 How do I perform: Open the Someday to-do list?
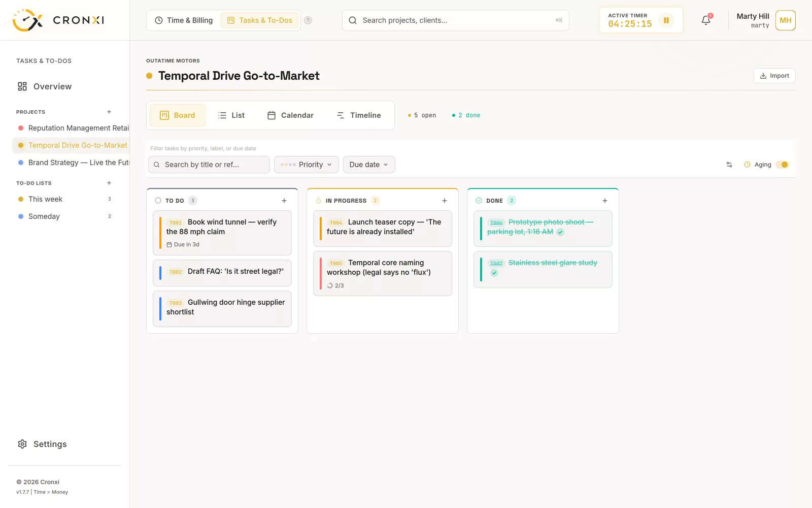point(65,216)
